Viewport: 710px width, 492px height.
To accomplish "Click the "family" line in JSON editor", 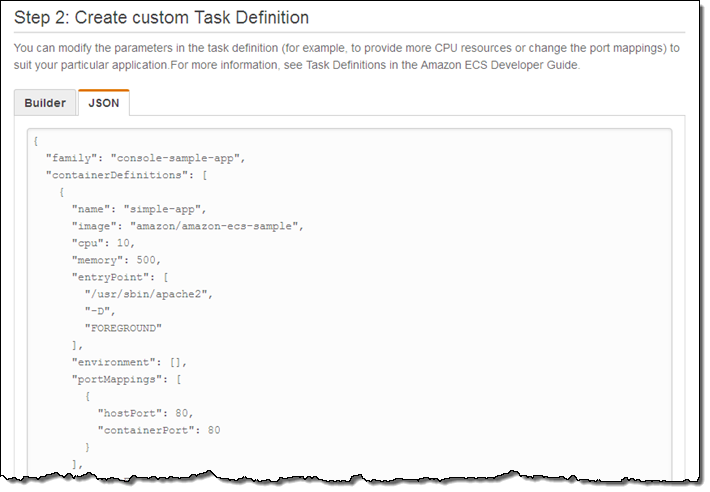I will [146, 158].
